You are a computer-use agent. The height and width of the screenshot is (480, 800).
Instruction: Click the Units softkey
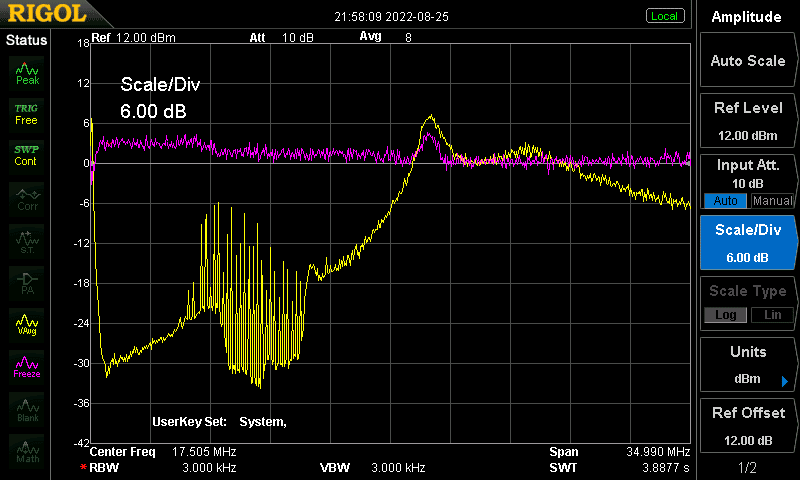click(x=747, y=365)
